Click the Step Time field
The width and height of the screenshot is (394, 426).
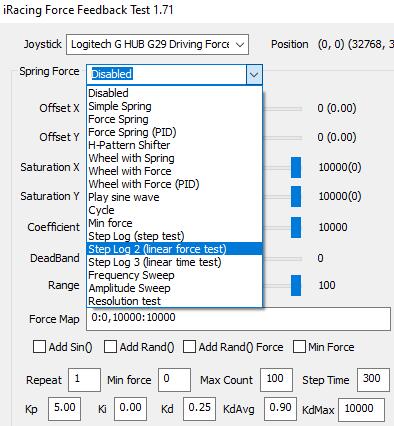[x=373, y=380]
